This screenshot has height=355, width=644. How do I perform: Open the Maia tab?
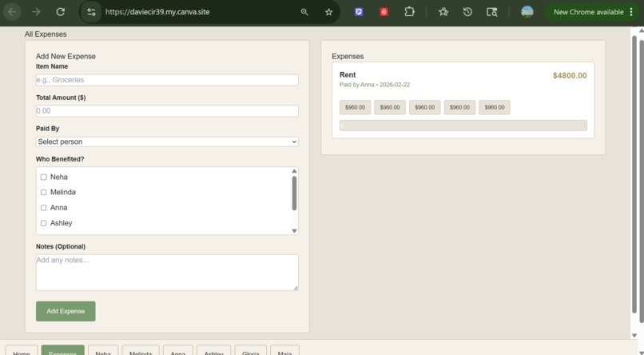pos(284,350)
